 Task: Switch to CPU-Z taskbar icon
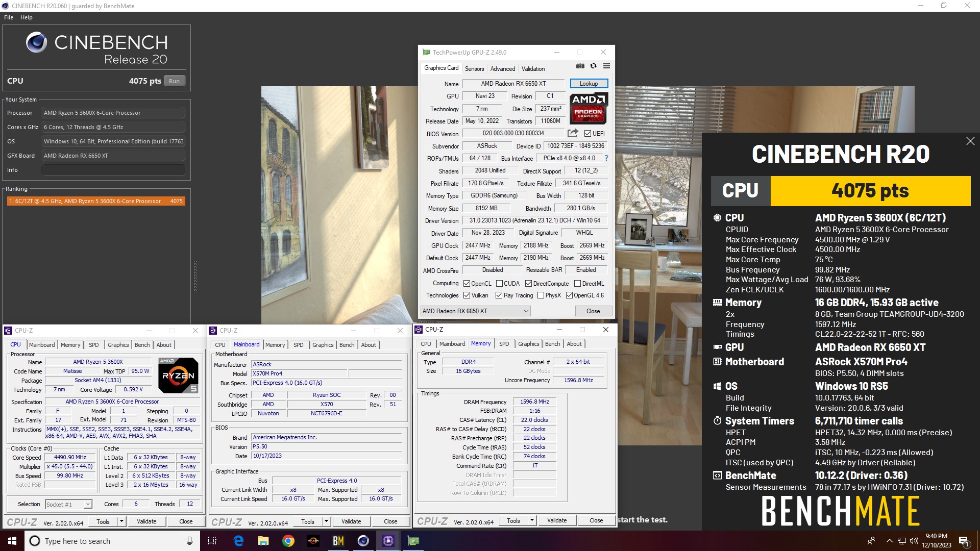[x=388, y=541]
